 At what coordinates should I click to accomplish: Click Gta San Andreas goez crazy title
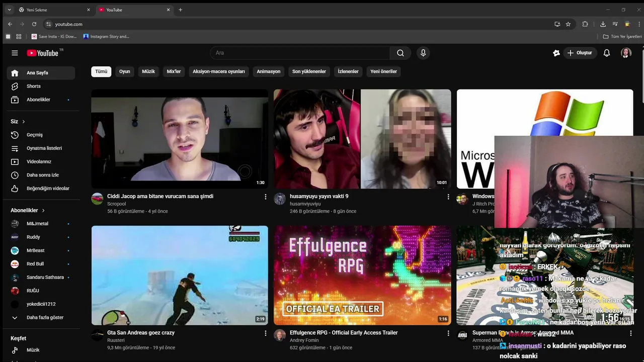tap(141, 333)
